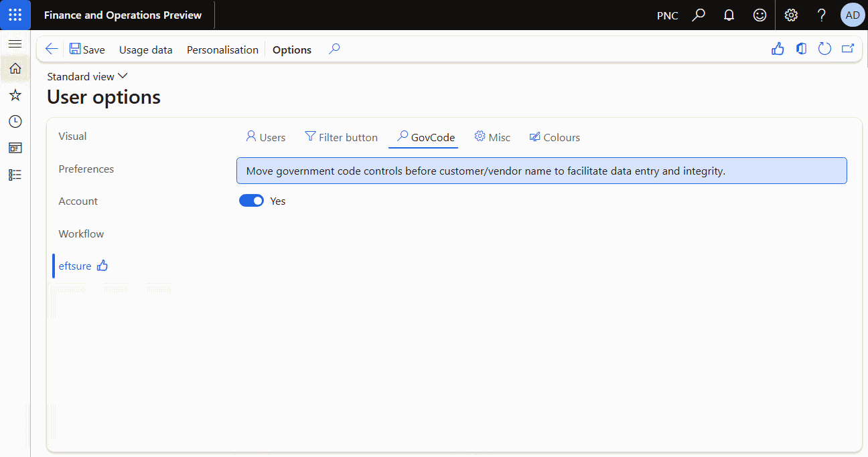868x457 pixels.
Task: Select the Visual section
Action: 72,136
